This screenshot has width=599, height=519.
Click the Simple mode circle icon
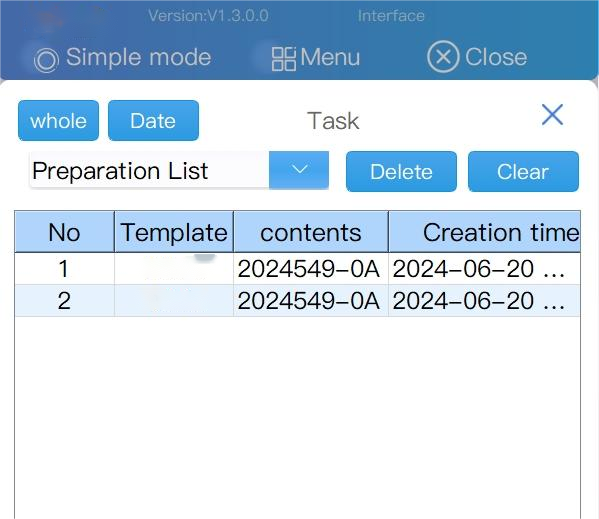tap(46, 60)
